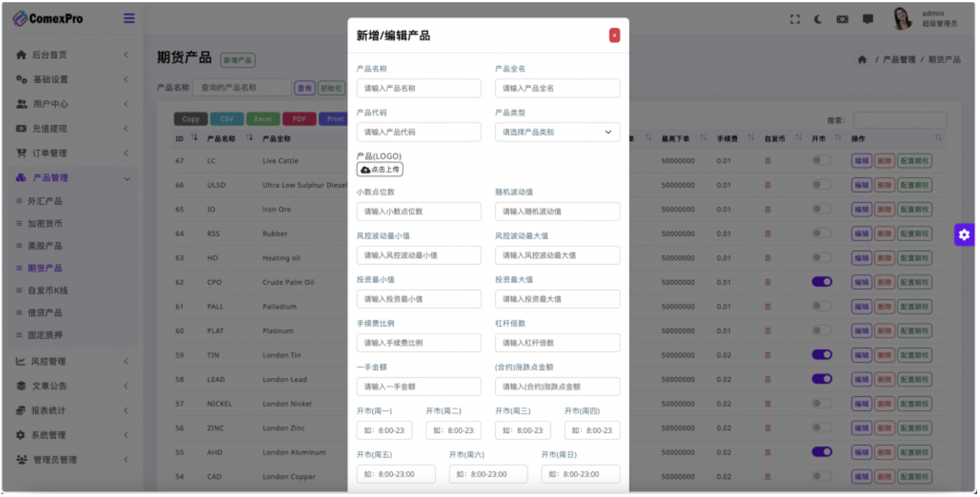
Task: Click the 管理员管理 people icon in sidebar
Action: tap(21, 460)
